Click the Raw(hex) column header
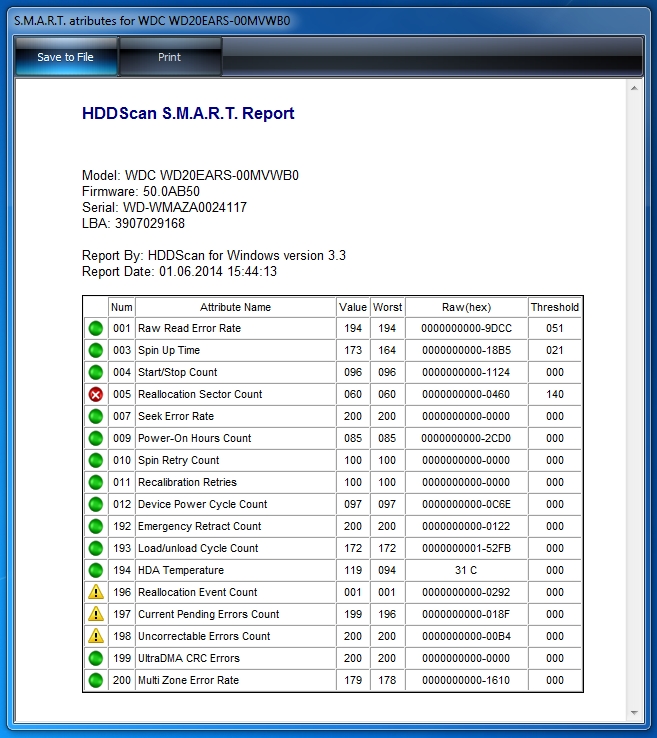 pos(466,307)
